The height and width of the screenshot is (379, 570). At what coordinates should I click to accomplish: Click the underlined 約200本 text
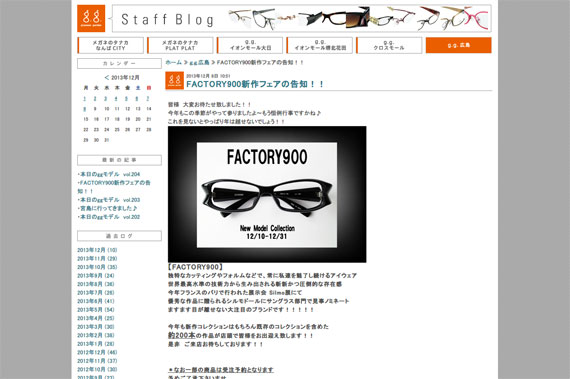click(182, 335)
